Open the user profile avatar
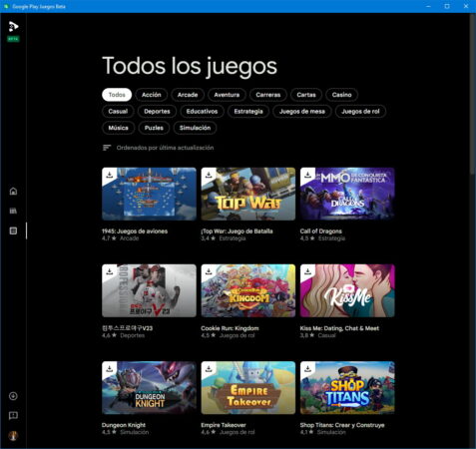 [13, 436]
